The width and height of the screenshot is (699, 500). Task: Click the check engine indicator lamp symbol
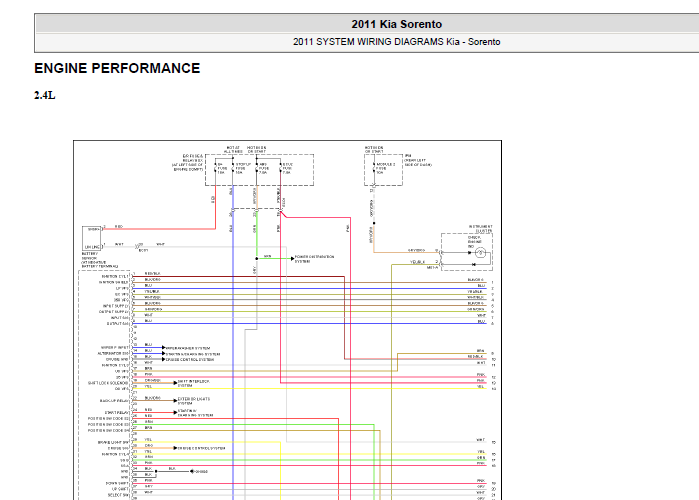[480, 253]
